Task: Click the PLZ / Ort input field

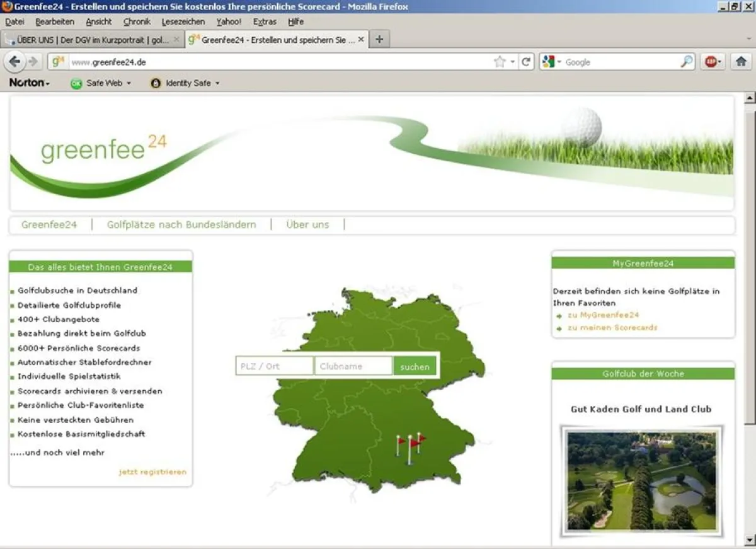Action: pos(275,366)
